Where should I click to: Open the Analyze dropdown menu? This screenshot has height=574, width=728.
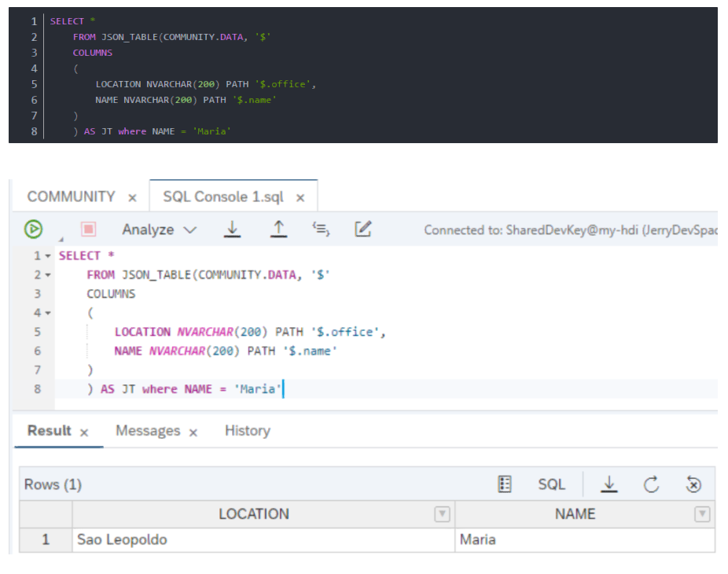click(160, 230)
